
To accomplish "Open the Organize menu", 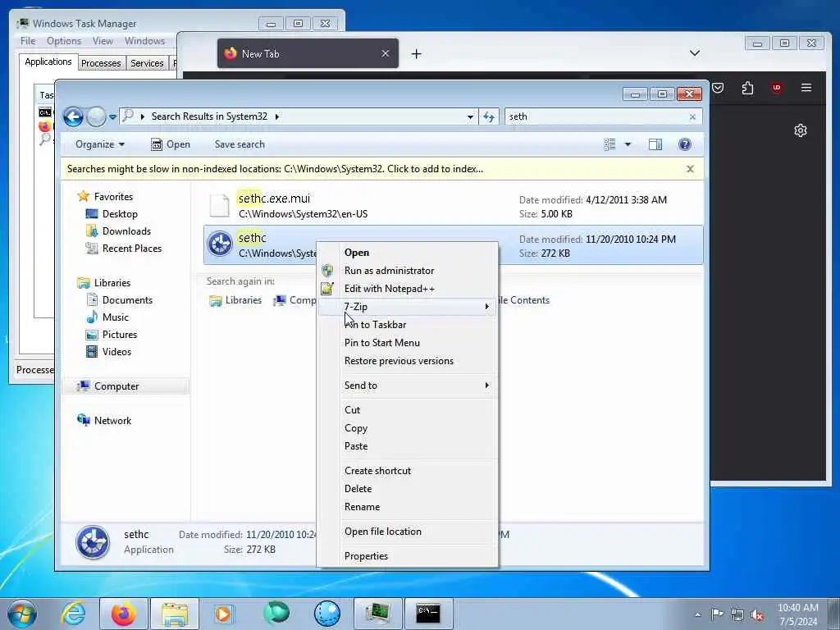I will coord(99,144).
